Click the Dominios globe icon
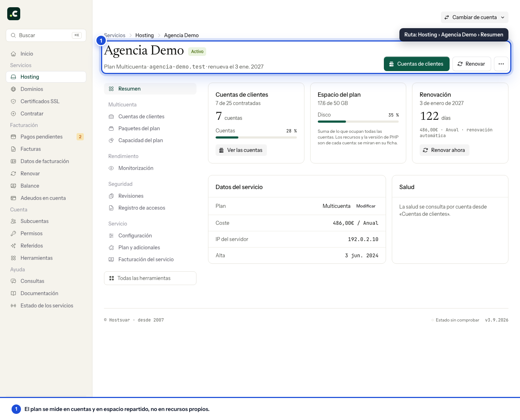This screenshot has width=520, height=420. pos(13,89)
